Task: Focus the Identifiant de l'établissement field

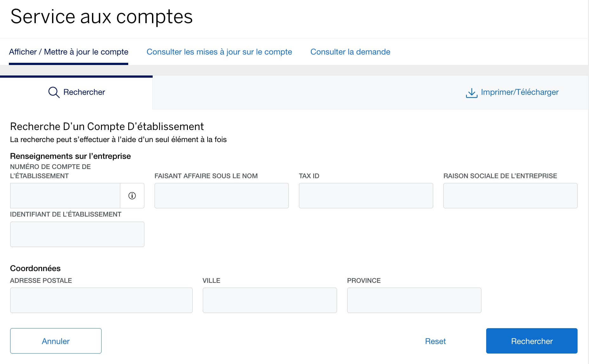Action: click(x=77, y=234)
